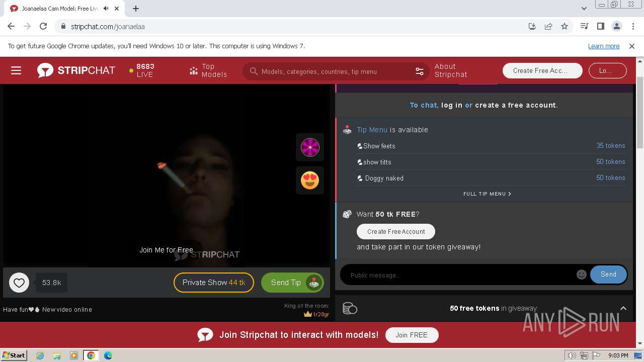Open the tab search dropdown chevron
The height and width of the screenshot is (362, 644).
[x=584, y=9]
